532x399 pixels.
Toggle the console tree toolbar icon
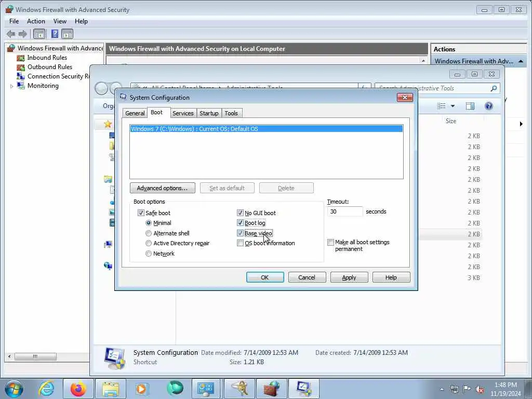[x=39, y=34]
